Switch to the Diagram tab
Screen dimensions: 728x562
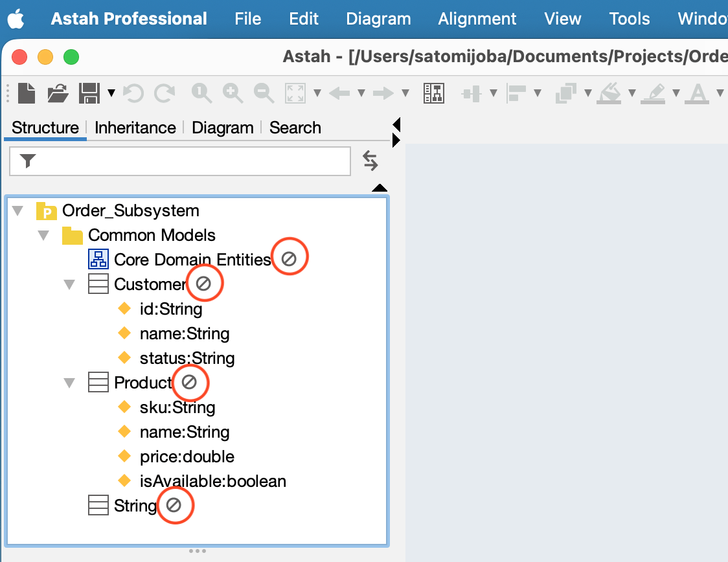pyautogui.click(x=222, y=128)
